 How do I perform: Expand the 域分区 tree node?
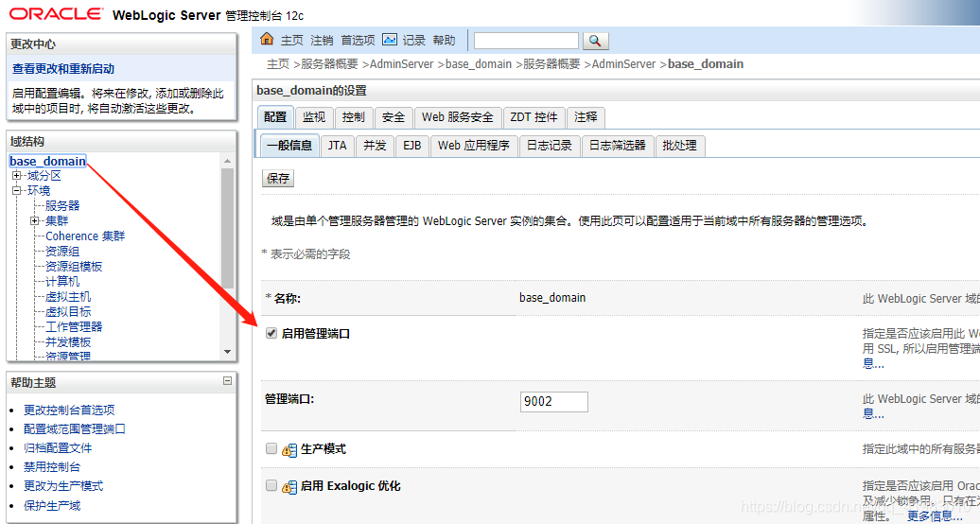17,176
